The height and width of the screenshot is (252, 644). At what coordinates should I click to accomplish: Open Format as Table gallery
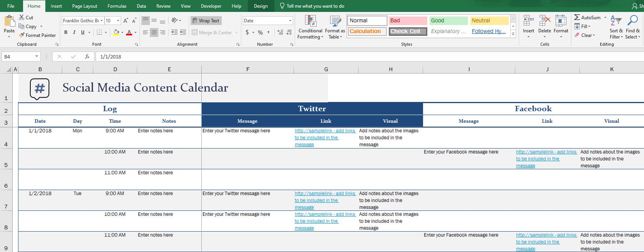[335, 27]
